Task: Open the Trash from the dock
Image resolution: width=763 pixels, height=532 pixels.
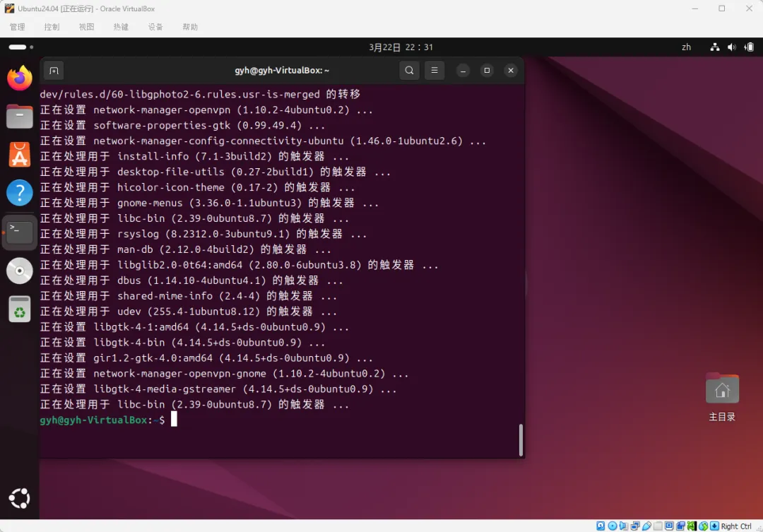Action: point(20,309)
